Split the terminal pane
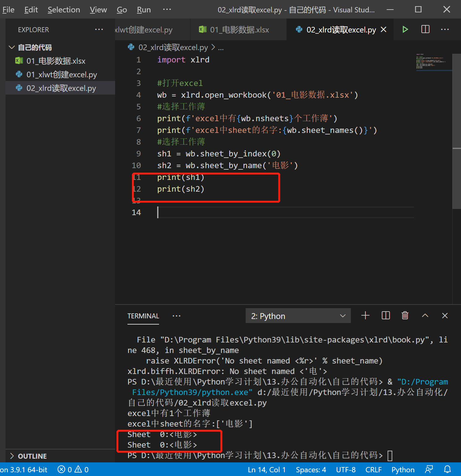This screenshot has height=476, width=461. pos(386,315)
